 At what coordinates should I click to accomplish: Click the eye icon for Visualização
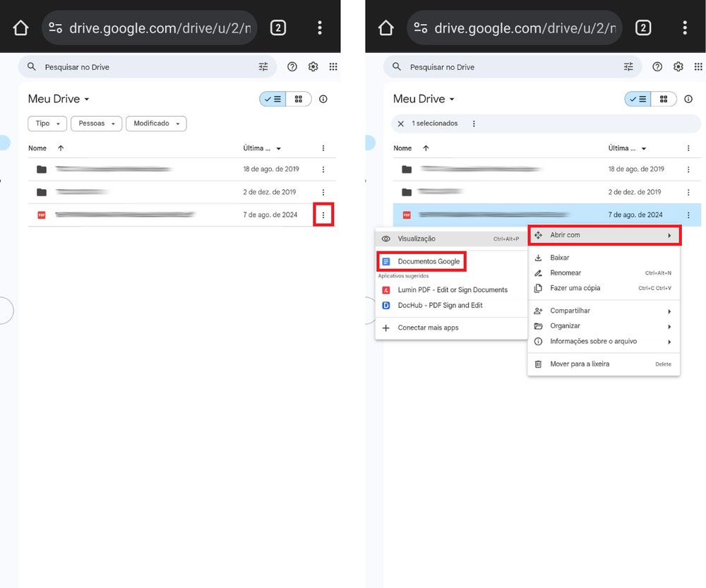click(x=386, y=239)
